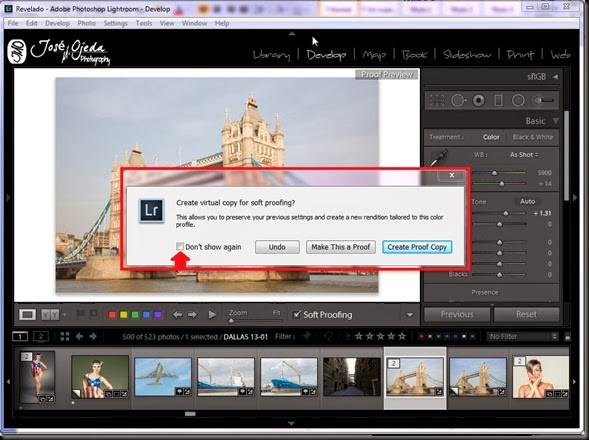
Task: Click the Reset button
Action: pos(526,314)
